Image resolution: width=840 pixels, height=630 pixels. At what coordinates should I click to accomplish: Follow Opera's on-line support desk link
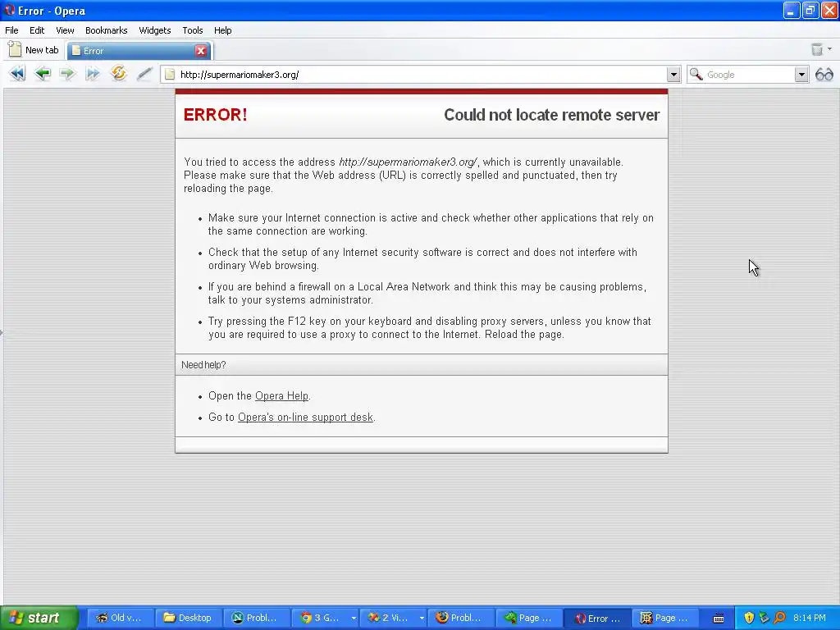coord(305,418)
